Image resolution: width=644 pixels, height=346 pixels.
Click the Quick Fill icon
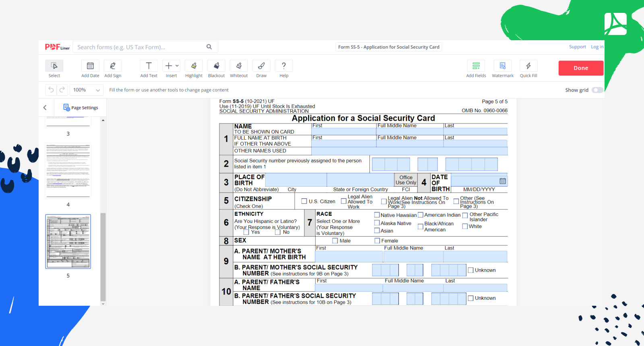[528, 66]
